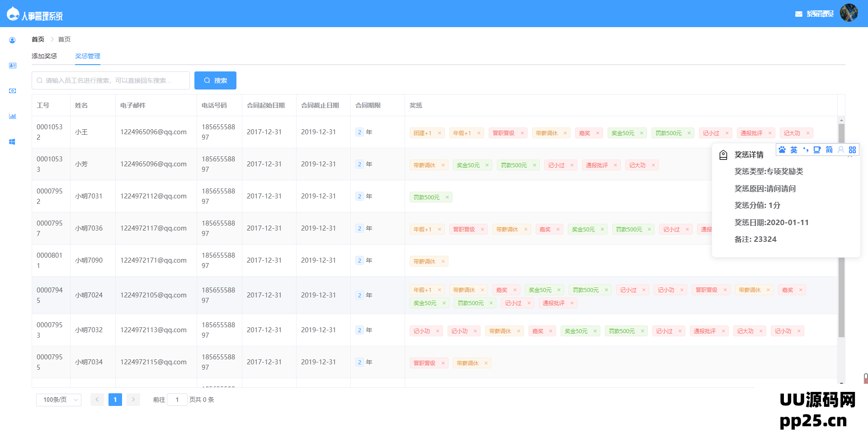Open the IME toolbox grid icon

point(852,150)
